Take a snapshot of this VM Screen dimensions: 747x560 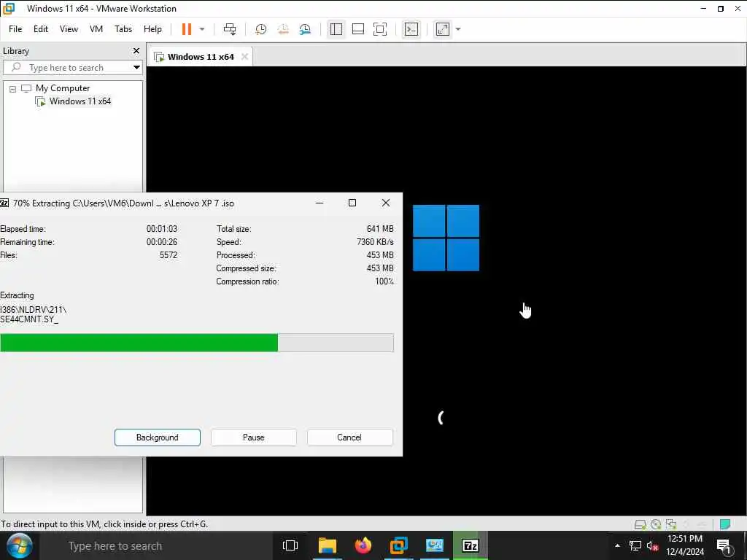point(260,29)
